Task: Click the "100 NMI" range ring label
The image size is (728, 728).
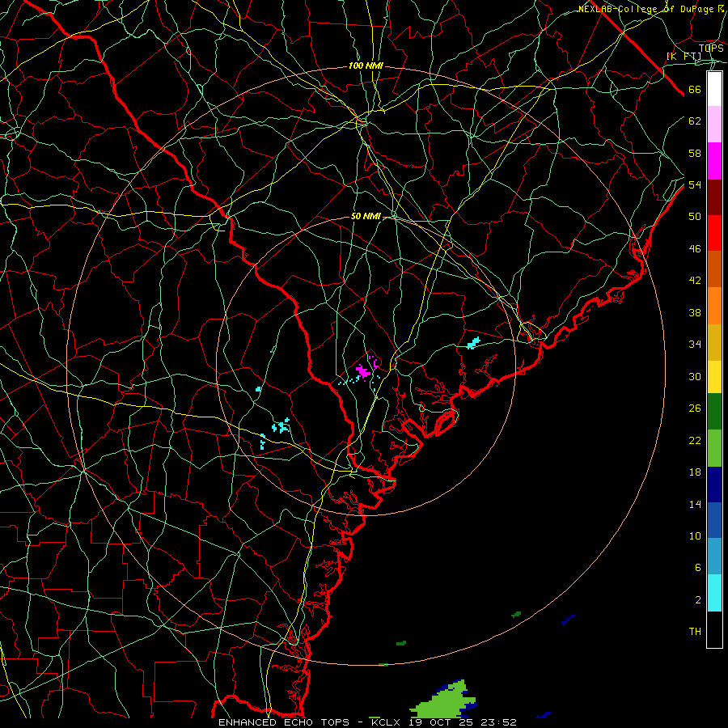Action: (x=366, y=66)
